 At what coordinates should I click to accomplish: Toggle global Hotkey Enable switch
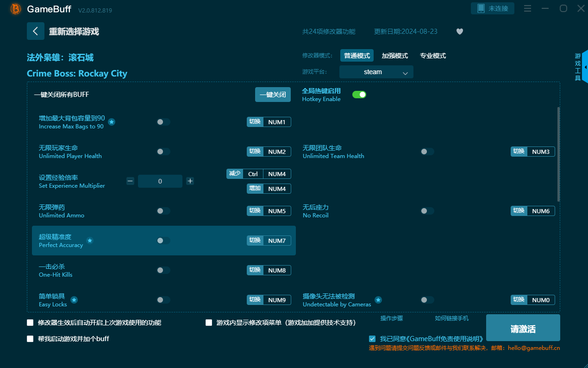coord(359,95)
